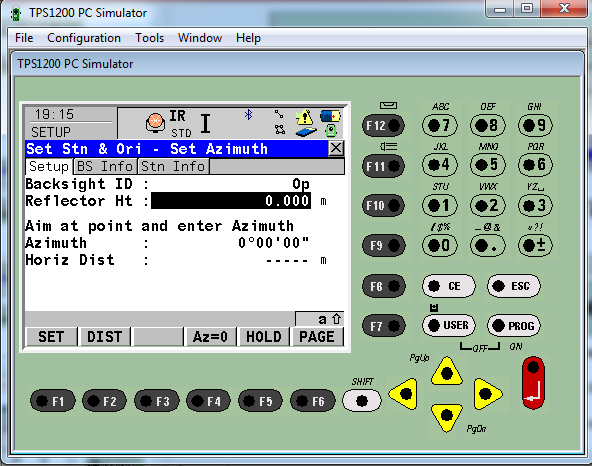Click the Az=0 softkey

pyautogui.click(x=210, y=336)
